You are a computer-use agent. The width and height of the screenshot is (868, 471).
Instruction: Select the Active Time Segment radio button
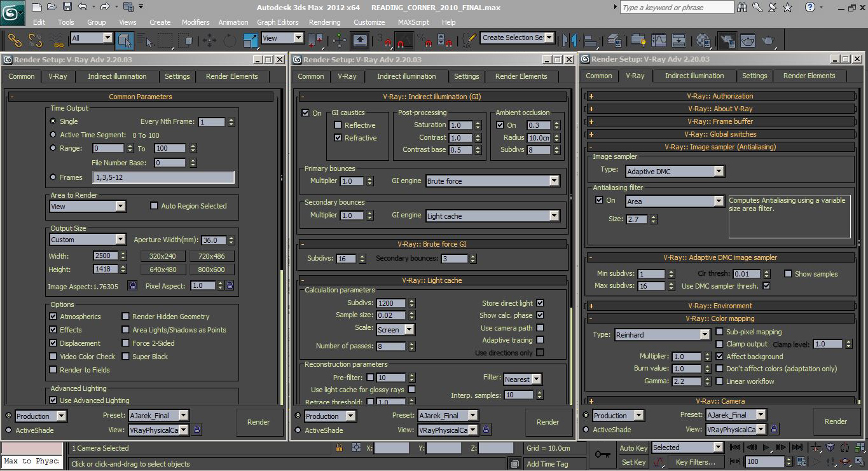pos(53,135)
